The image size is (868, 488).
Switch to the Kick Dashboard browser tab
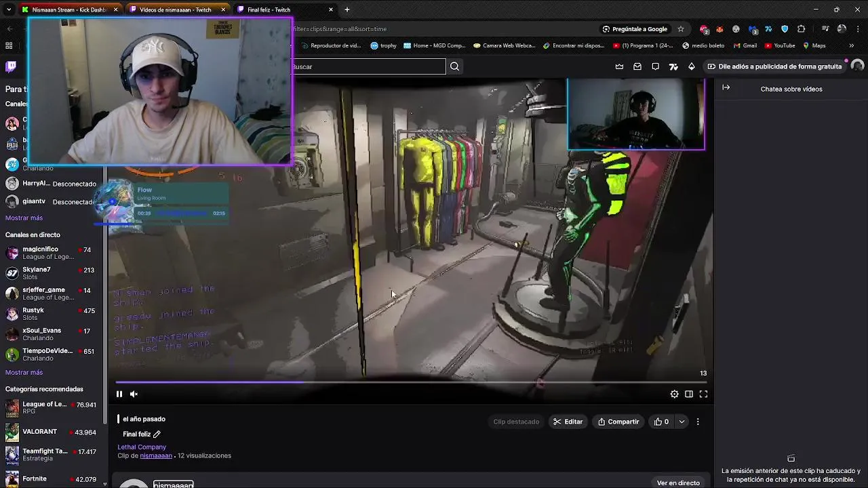pos(70,9)
